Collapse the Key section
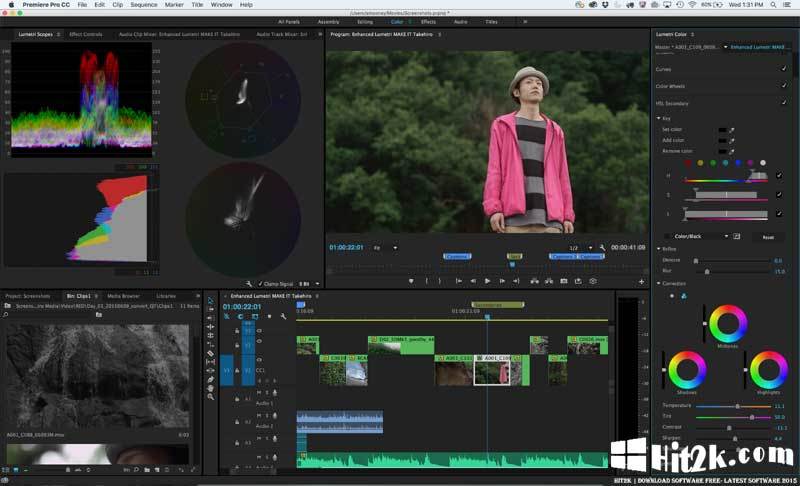The image size is (800, 486). (659, 118)
